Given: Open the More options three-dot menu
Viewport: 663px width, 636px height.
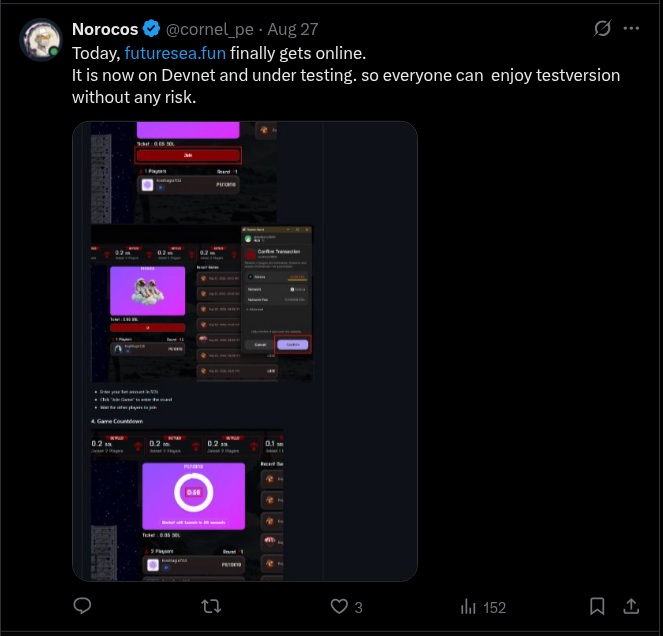Looking at the screenshot, I should (x=631, y=29).
